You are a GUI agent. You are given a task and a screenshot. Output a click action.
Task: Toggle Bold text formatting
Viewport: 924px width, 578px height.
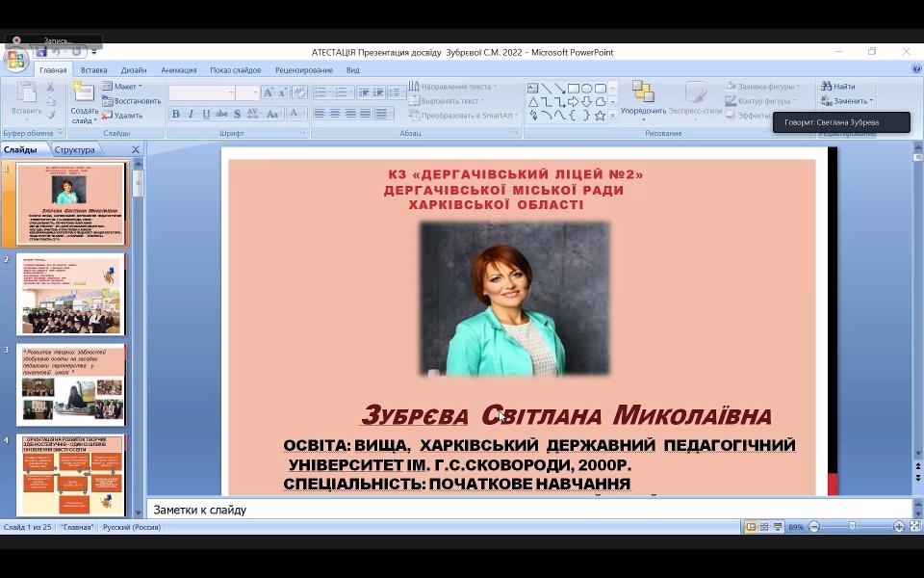pos(175,114)
